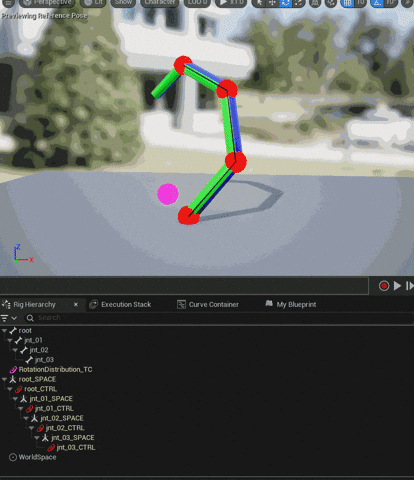Viewport: 414px width, 480px height.
Task: Click the jnt_01_CTRL red control icon
Action: (29, 408)
